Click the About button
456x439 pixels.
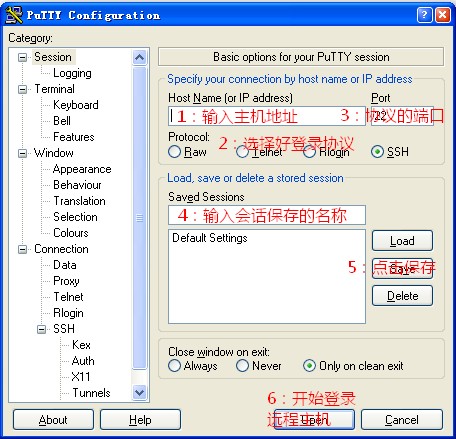click(53, 420)
